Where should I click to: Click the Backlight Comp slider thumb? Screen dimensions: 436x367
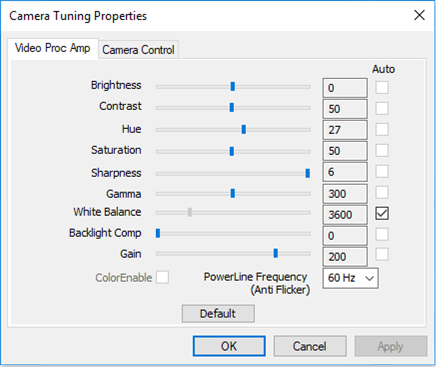[158, 234]
